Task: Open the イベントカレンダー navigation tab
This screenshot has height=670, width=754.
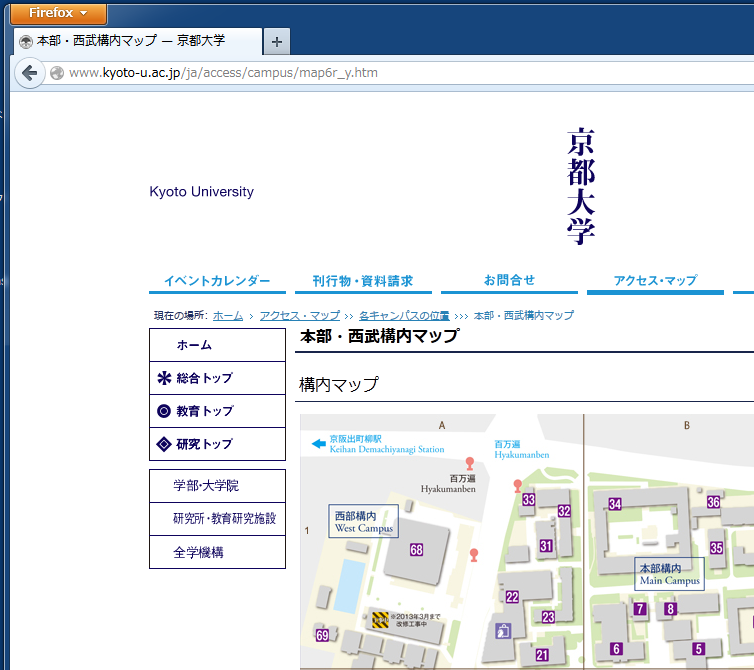Action: (217, 281)
